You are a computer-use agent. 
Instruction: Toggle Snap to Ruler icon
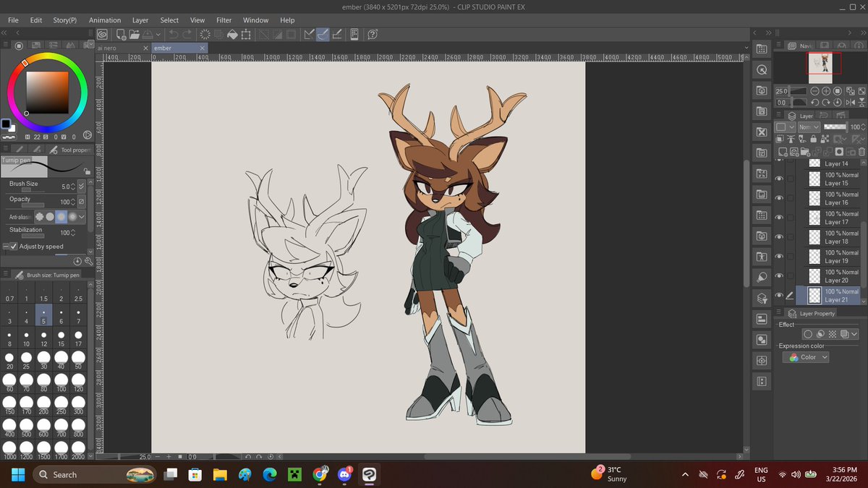pyautogui.click(x=309, y=34)
